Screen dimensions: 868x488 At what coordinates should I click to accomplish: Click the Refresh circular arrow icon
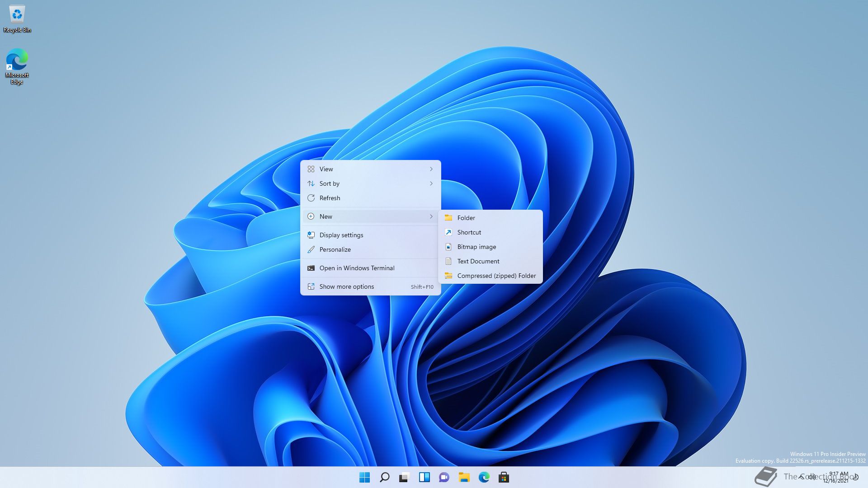(311, 198)
